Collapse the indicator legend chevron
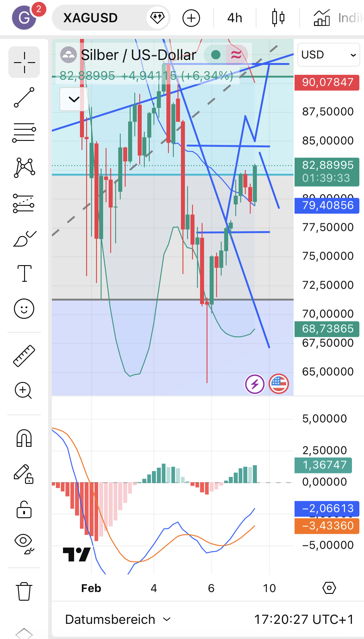This screenshot has height=639, width=364. coord(74,99)
